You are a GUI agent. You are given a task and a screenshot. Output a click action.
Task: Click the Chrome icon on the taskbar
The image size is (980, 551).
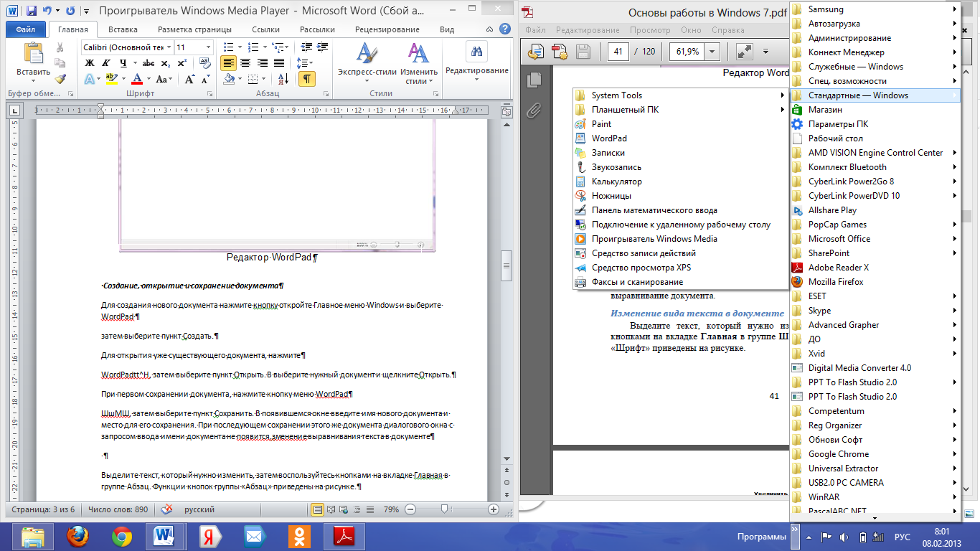click(x=121, y=536)
